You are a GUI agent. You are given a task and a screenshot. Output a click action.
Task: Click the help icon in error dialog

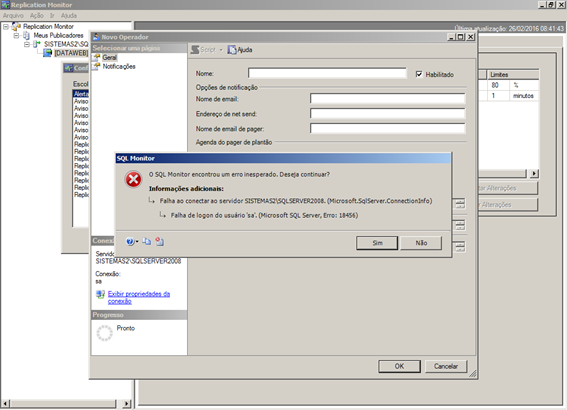[130, 242]
